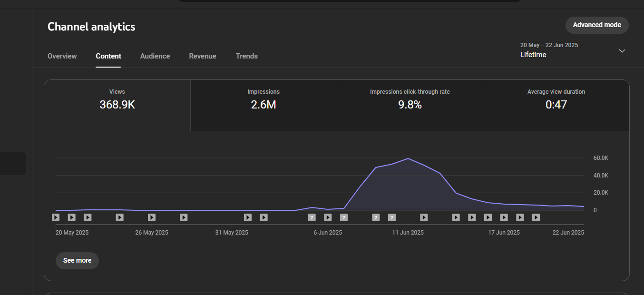Select the Views metric card

coord(117,106)
